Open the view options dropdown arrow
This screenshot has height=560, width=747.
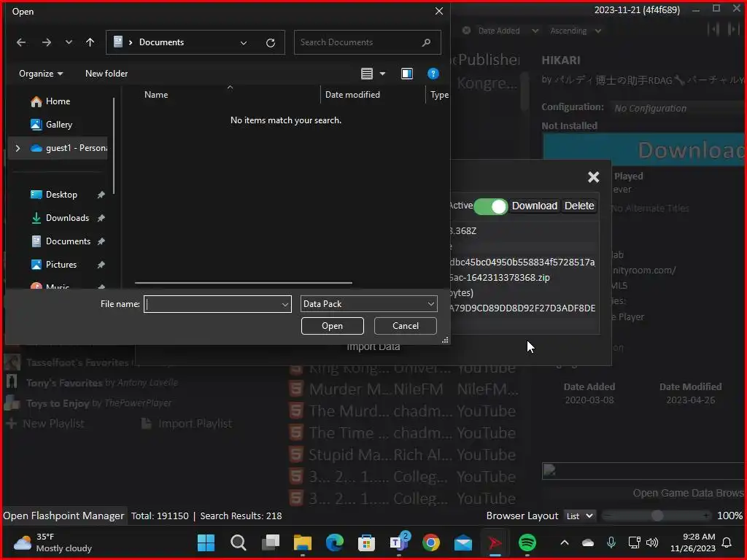tap(382, 74)
